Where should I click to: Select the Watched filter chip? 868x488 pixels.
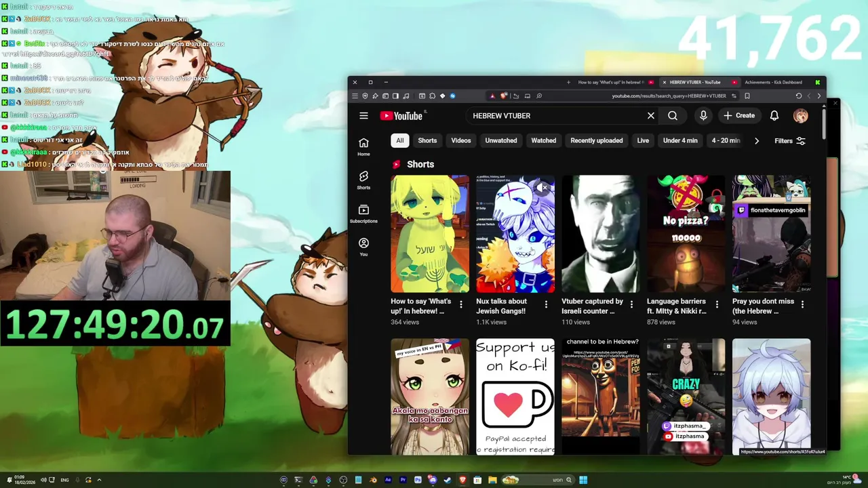[544, 140]
